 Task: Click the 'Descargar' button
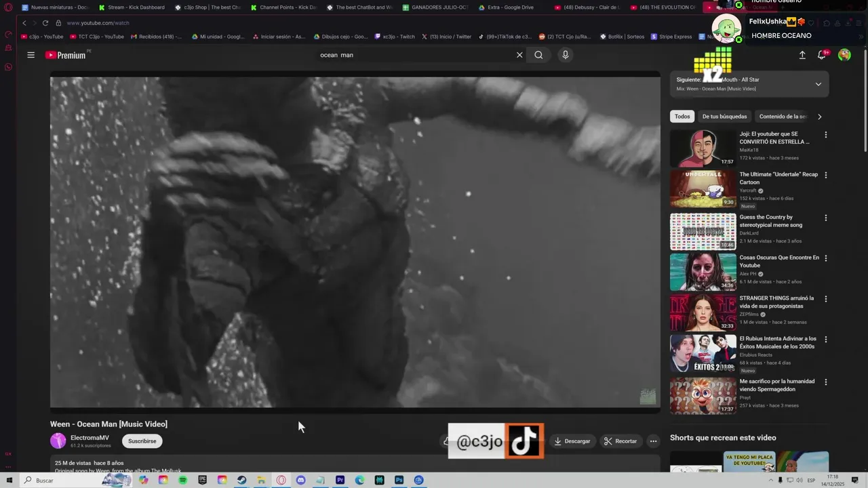pyautogui.click(x=572, y=441)
